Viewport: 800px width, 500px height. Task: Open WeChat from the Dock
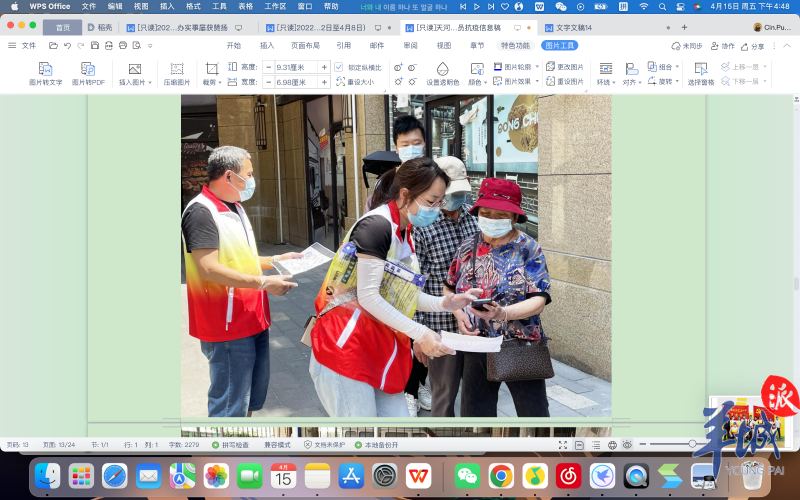click(467, 476)
